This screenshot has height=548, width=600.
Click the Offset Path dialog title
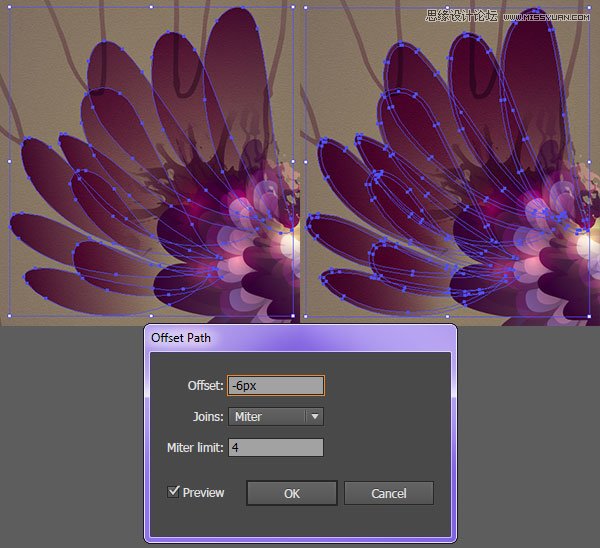[181, 338]
